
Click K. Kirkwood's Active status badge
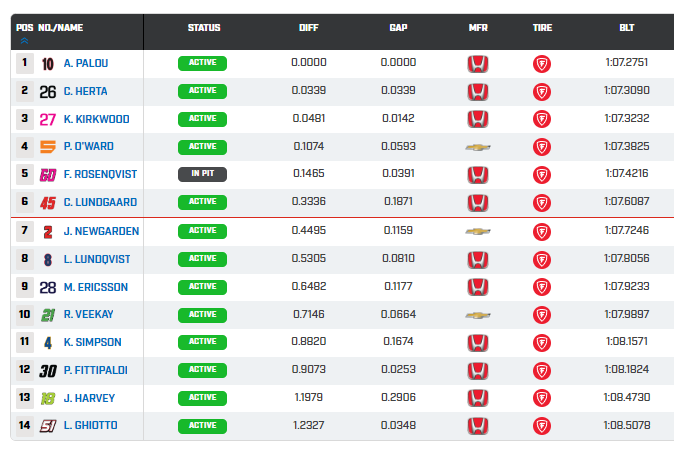pos(202,119)
